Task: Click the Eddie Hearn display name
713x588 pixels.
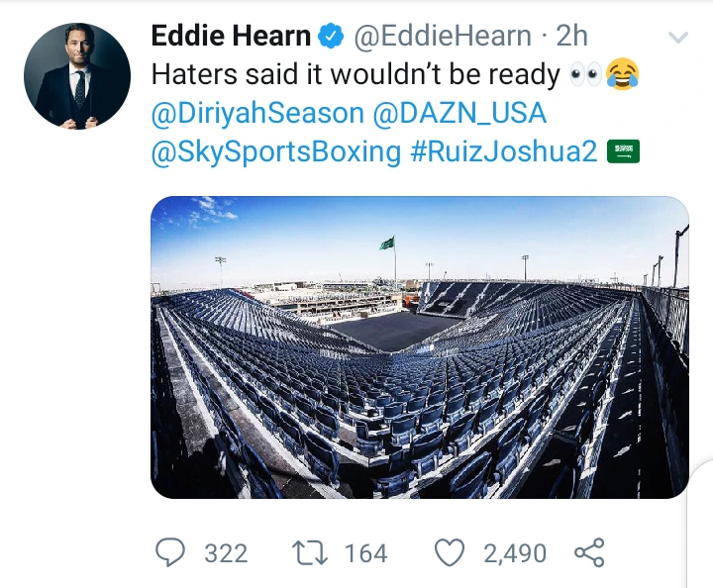Action: [231, 36]
